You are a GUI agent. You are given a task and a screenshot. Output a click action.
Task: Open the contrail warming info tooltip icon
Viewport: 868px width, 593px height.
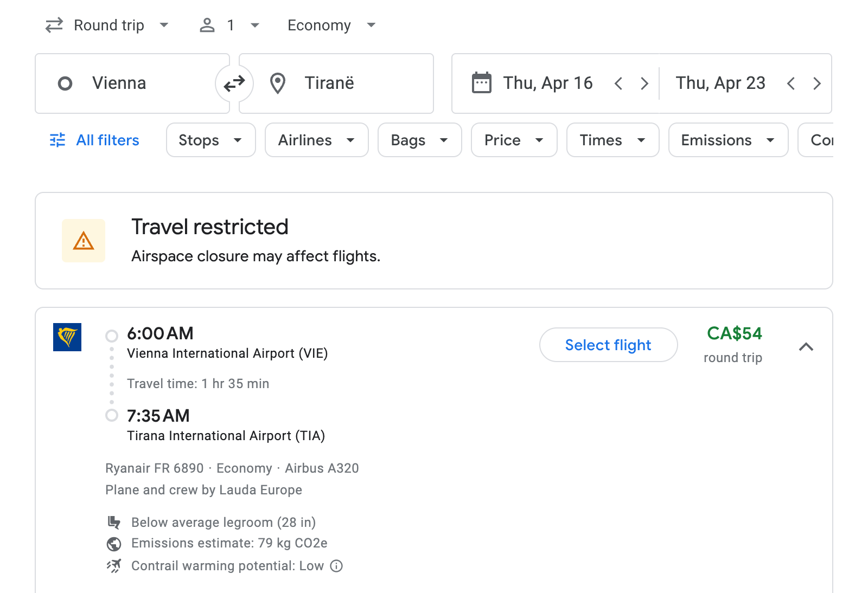tap(336, 566)
